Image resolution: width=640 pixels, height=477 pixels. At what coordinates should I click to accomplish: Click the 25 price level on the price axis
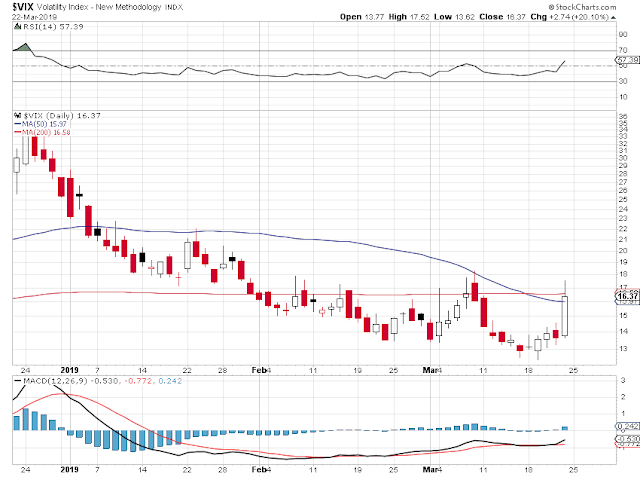tap(623, 199)
